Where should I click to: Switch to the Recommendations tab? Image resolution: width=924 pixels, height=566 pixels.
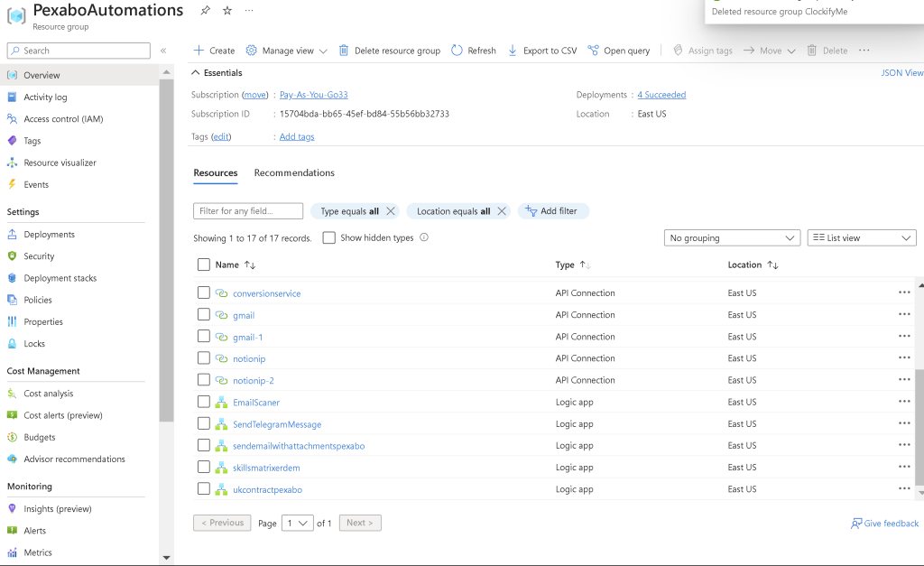click(x=294, y=172)
